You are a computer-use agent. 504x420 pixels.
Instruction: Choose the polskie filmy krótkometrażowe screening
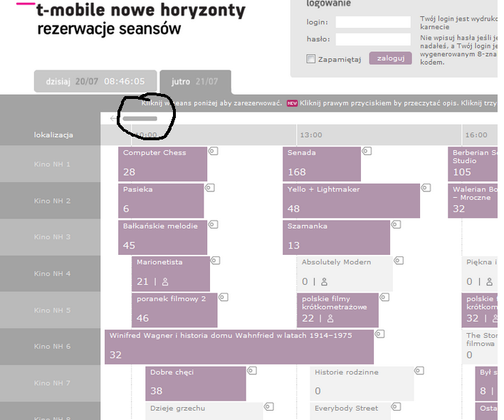click(337, 310)
